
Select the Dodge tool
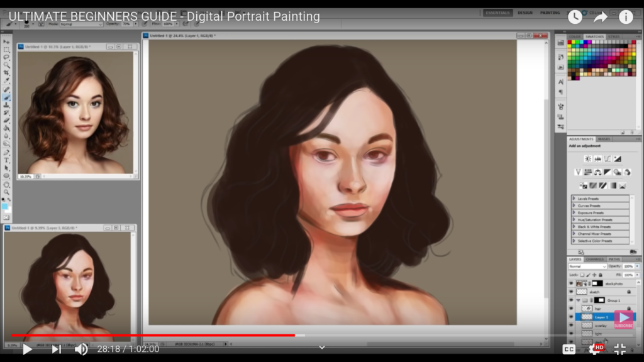coord(6,144)
